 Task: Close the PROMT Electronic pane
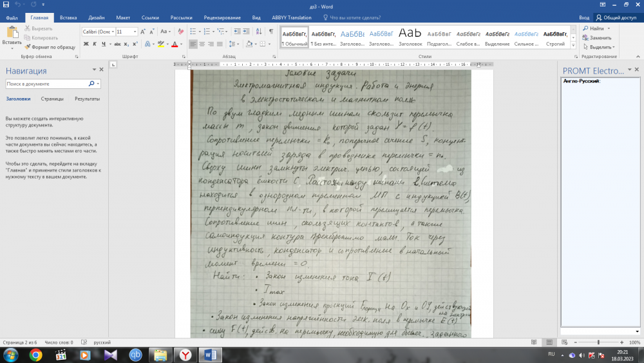click(637, 70)
